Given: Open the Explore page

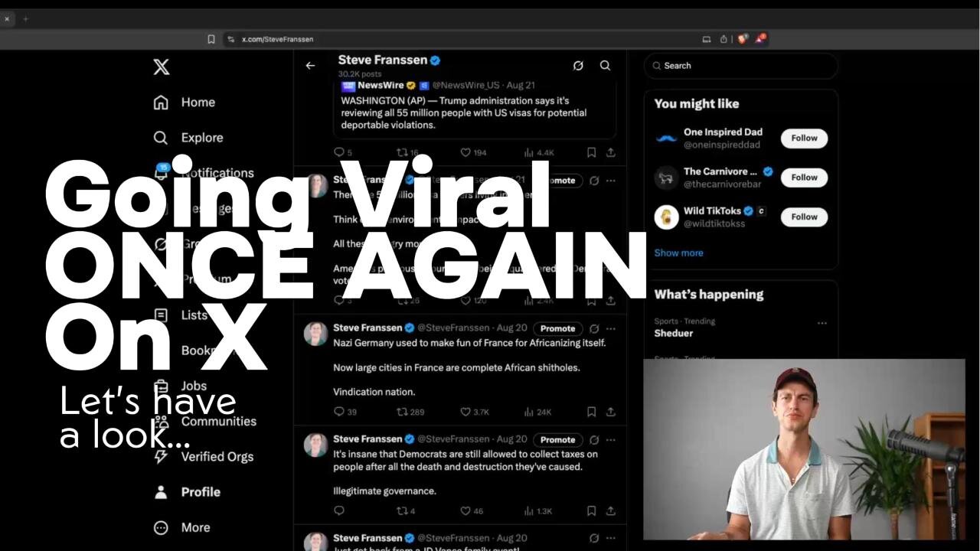Looking at the screenshot, I should [188, 138].
